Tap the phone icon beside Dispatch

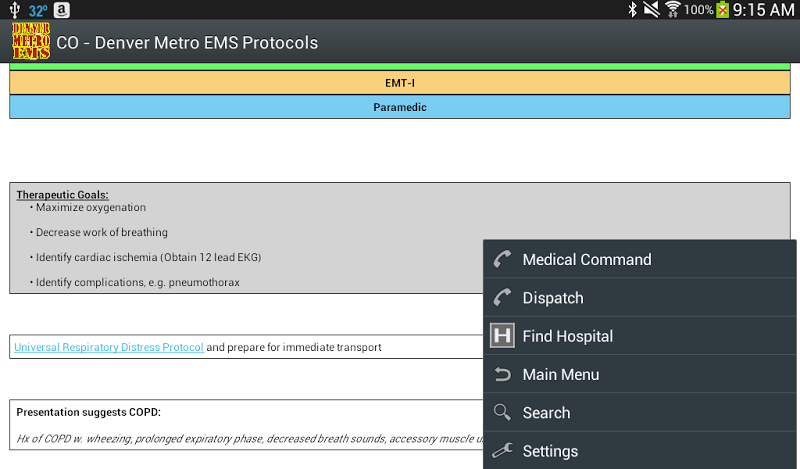(502, 298)
